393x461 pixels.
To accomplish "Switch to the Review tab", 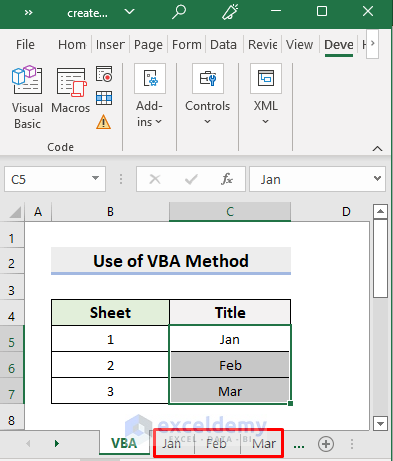I will (x=263, y=44).
